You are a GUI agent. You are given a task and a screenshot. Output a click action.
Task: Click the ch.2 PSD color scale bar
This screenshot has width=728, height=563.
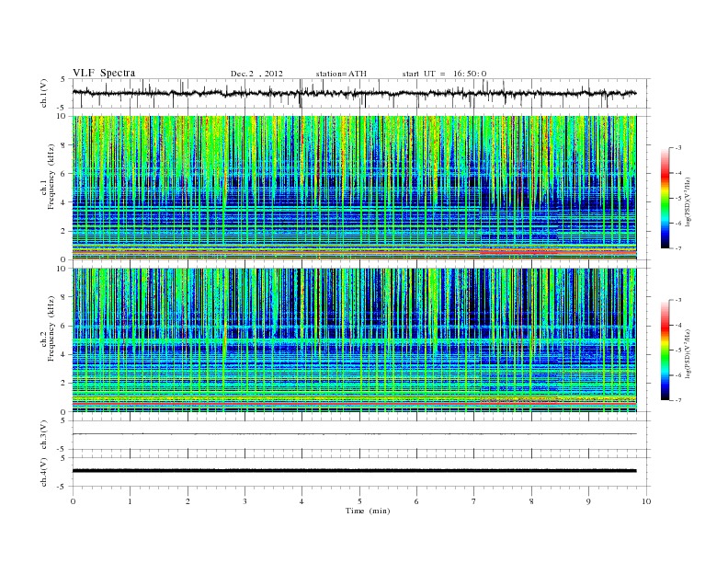click(x=665, y=350)
